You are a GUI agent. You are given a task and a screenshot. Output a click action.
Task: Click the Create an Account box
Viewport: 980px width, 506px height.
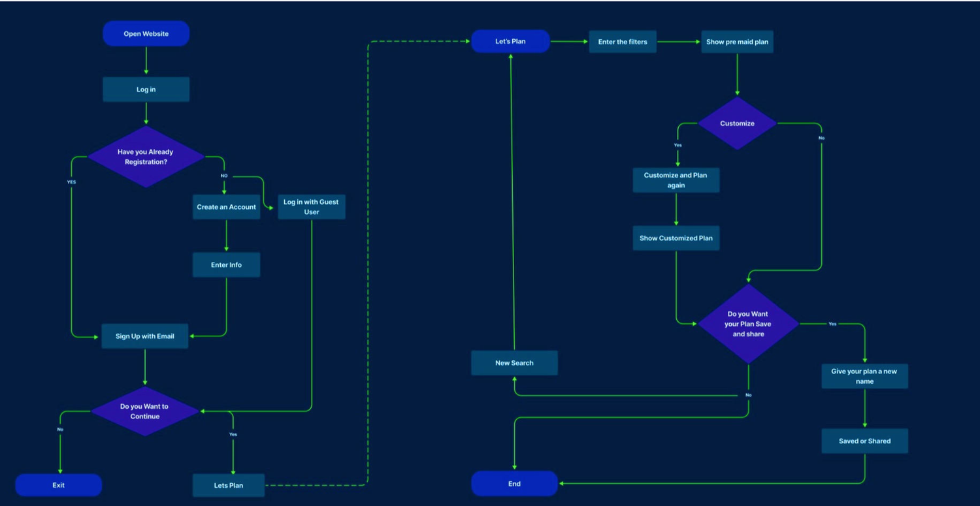(x=226, y=207)
